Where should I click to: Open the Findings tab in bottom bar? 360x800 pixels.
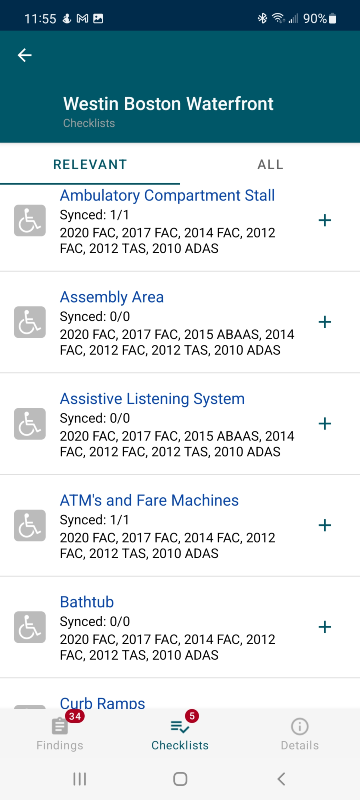(x=60, y=735)
